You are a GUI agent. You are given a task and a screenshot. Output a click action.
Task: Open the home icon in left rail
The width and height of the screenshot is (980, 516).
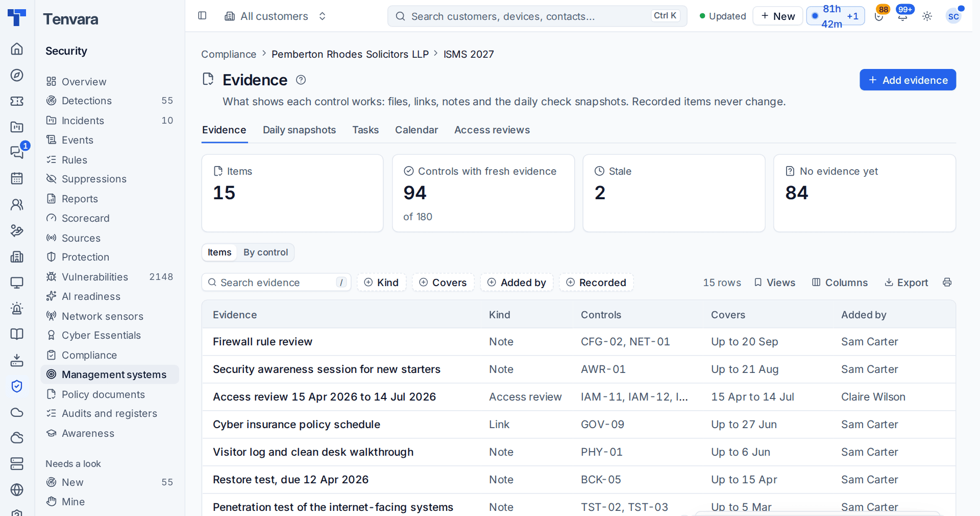click(17, 49)
